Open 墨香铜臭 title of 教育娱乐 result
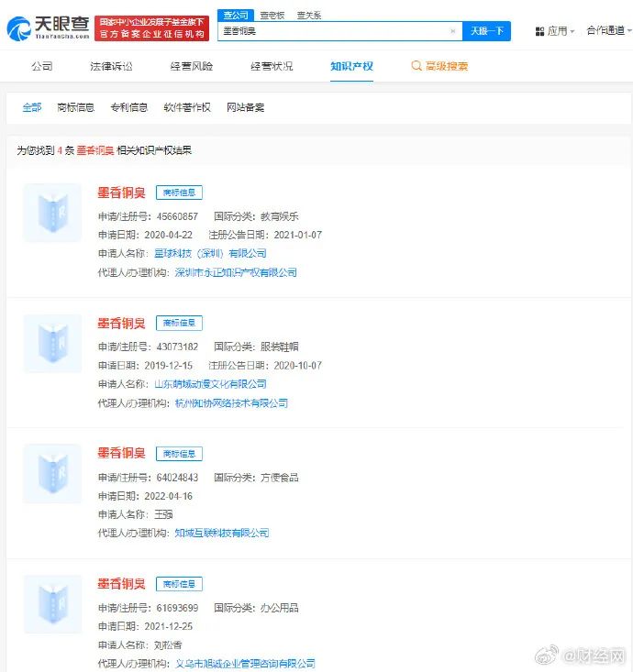Image resolution: width=633 pixels, height=672 pixels. (x=122, y=193)
